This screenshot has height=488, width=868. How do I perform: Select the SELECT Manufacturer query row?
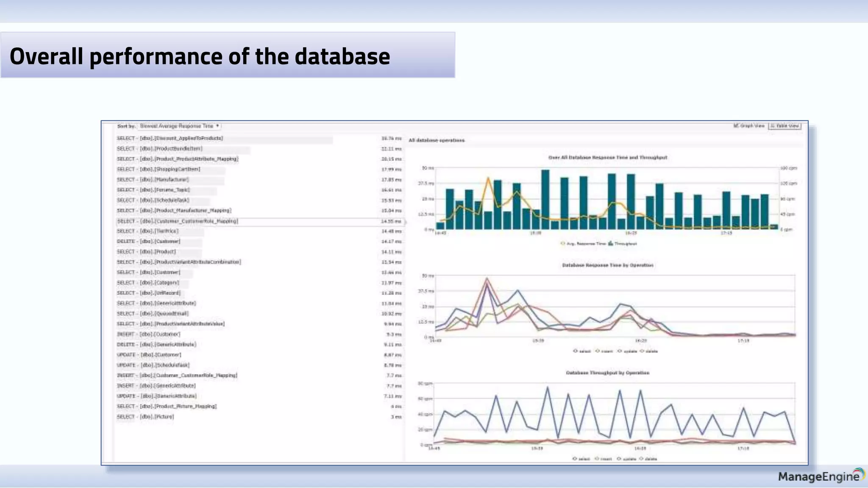[259, 180]
